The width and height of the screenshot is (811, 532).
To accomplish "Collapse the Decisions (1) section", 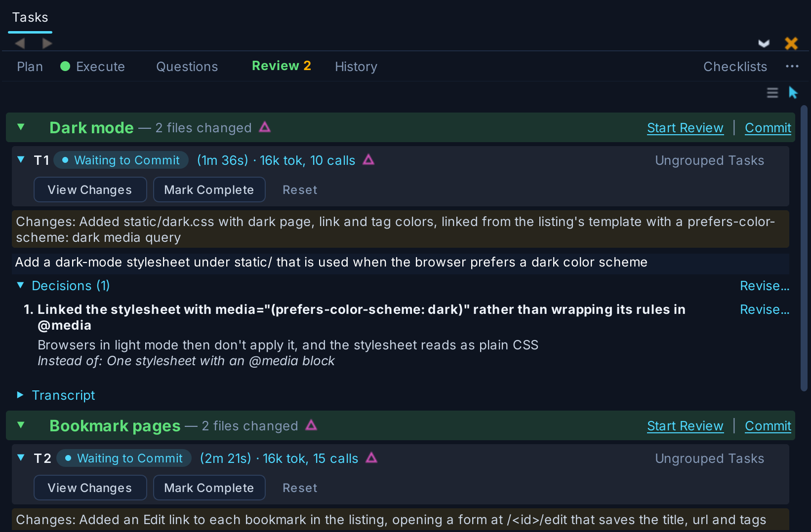I will point(21,285).
